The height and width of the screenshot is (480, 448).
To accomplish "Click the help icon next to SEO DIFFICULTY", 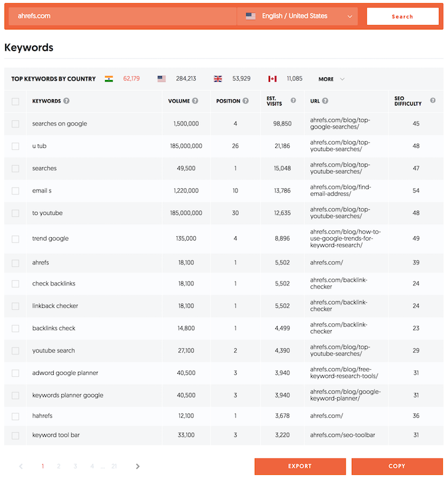I will (433, 100).
